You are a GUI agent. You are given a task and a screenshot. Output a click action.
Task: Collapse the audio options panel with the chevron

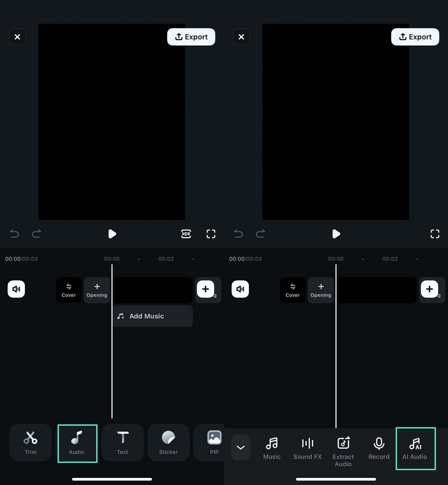(241, 447)
